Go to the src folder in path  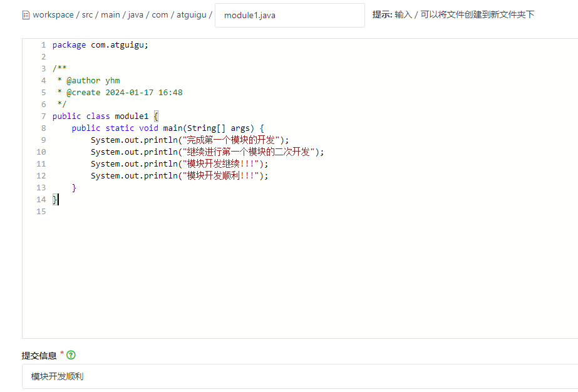[x=87, y=15]
